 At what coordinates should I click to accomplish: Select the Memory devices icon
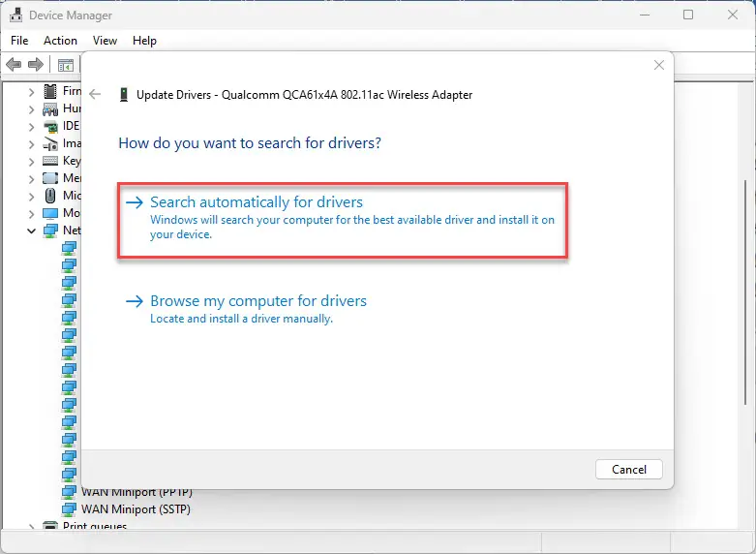pos(50,178)
